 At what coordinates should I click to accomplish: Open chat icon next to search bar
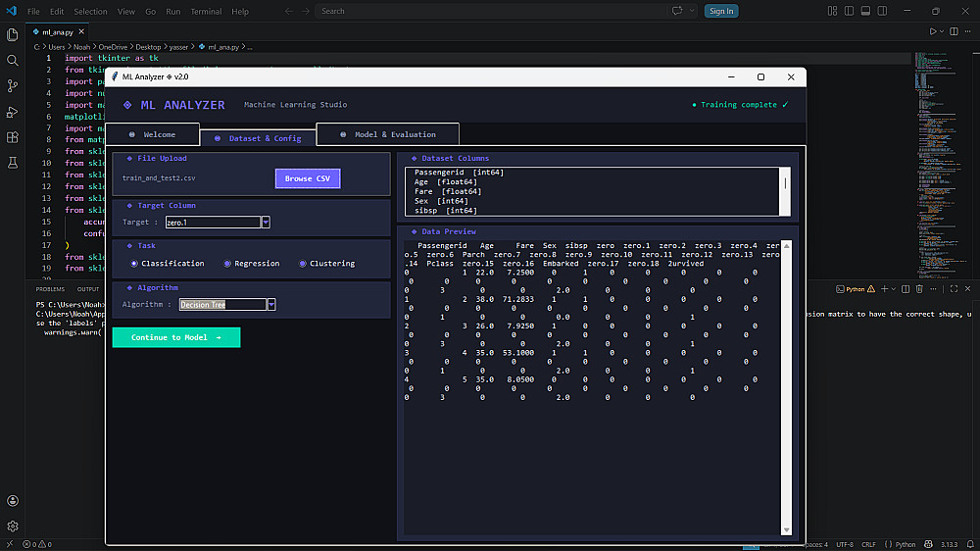pyautogui.click(x=677, y=11)
